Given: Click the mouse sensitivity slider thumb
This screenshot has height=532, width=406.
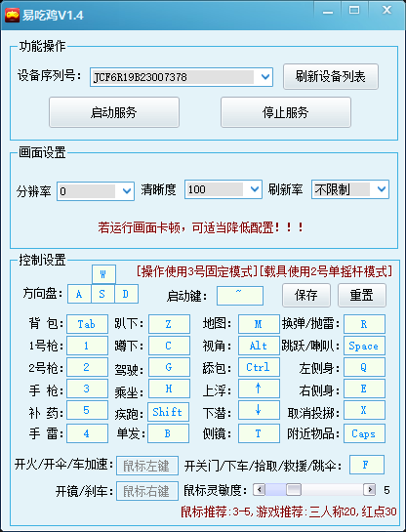Looking at the screenshot, I should [294, 490].
